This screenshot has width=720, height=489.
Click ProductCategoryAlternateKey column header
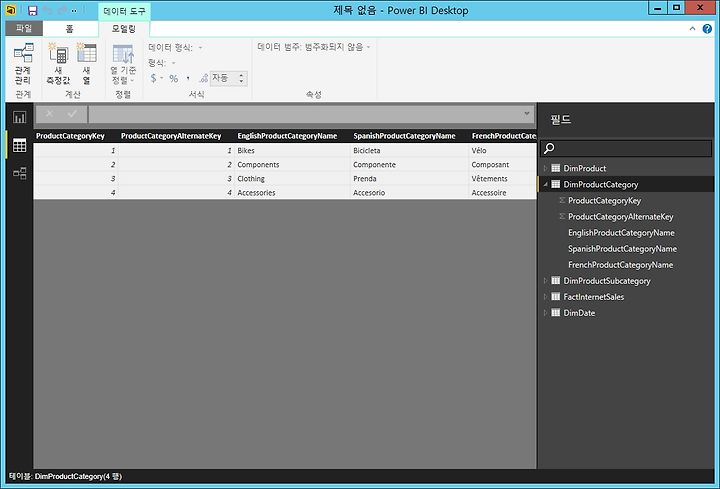171,136
